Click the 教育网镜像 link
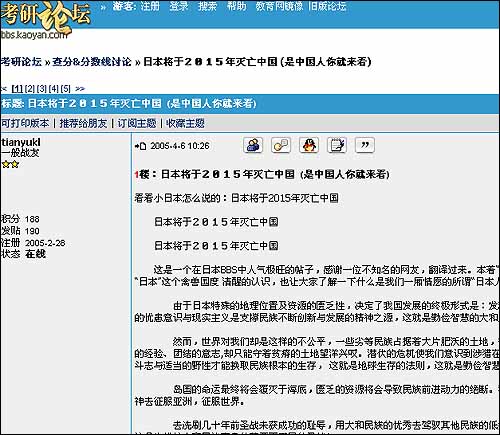Screen dimensions: 500x435 pos(279,6)
